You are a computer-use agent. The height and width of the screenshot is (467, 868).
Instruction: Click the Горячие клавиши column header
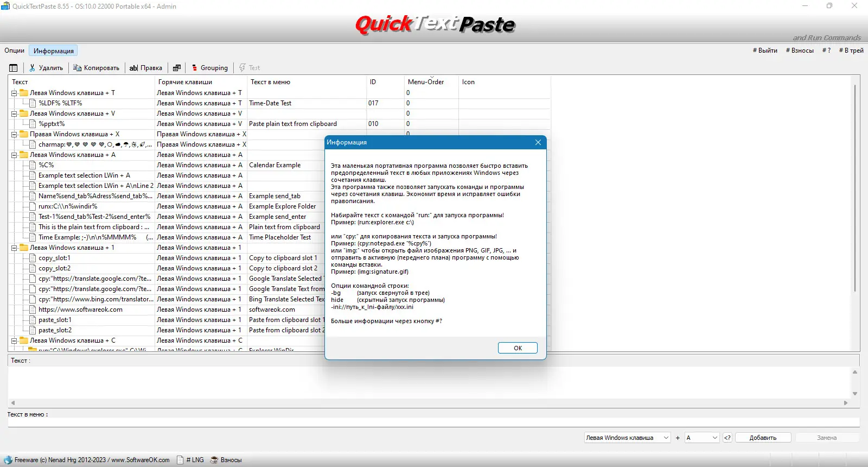[201, 82]
